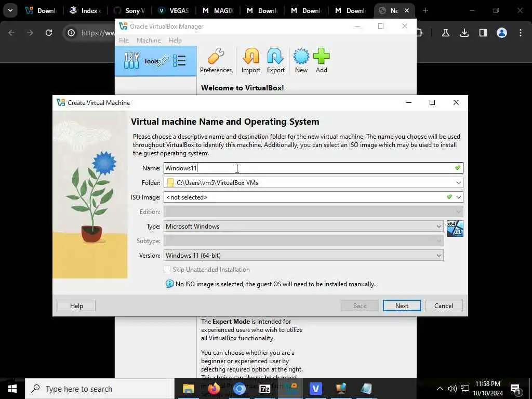Show hidden system tray icons
The height and width of the screenshot is (399, 532).
[x=440, y=389]
